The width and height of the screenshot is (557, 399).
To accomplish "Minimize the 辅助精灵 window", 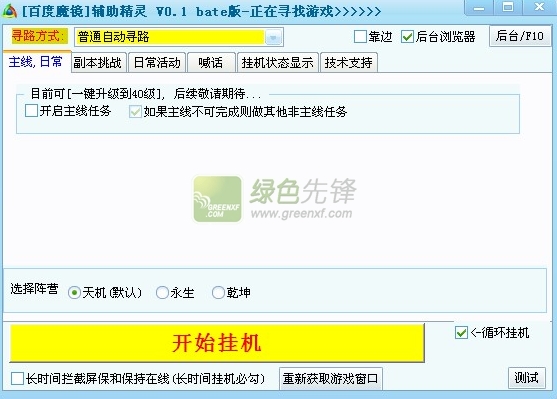I will click(x=478, y=7).
